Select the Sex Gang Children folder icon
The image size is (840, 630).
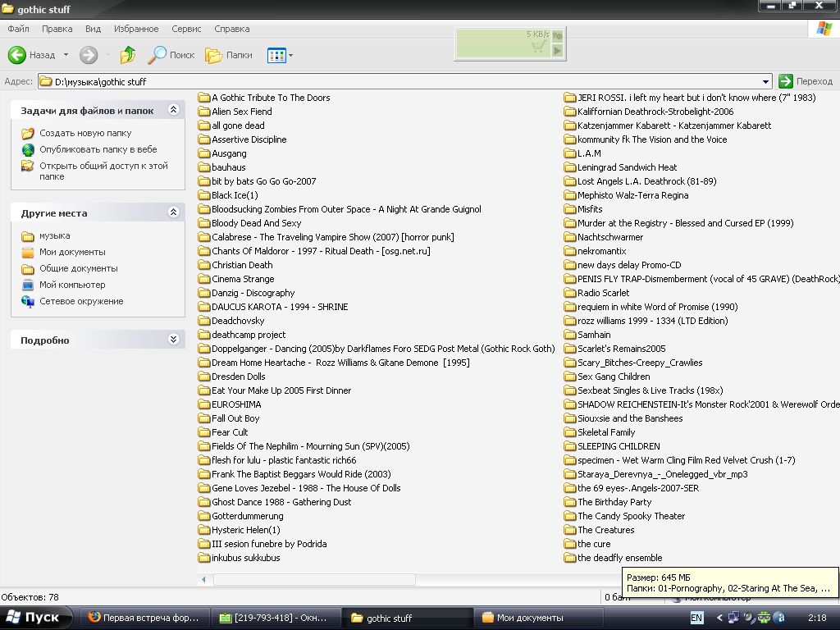[x=569, y=376]
